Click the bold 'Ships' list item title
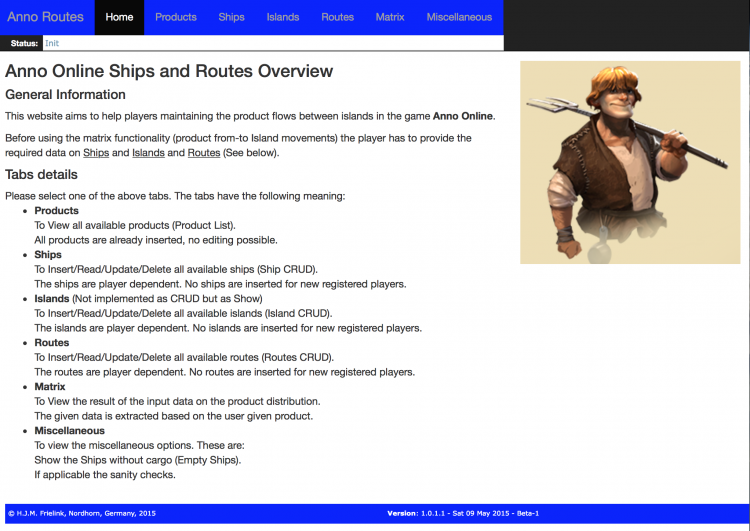The image size is (750, 531). click(x=48, y=254)
